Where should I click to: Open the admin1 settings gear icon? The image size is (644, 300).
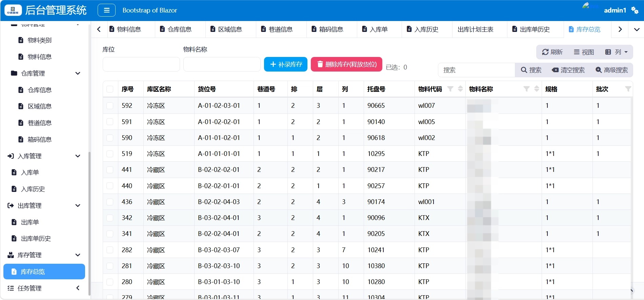(x=635, y=10)
